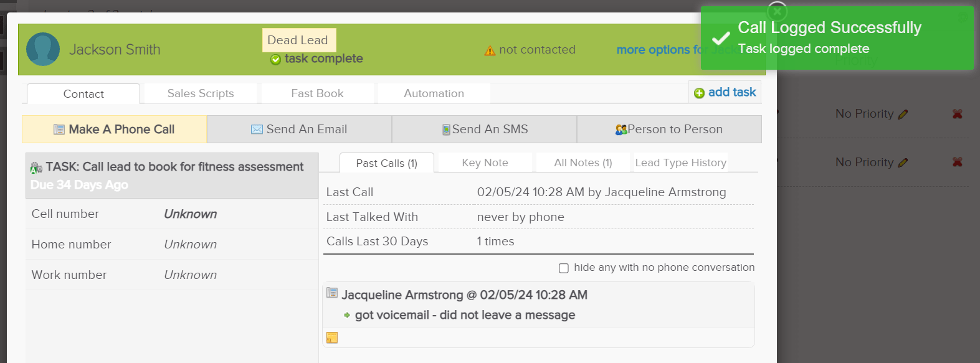Click the Due 34 Days Ago text
980x363 pixels.
79,185
